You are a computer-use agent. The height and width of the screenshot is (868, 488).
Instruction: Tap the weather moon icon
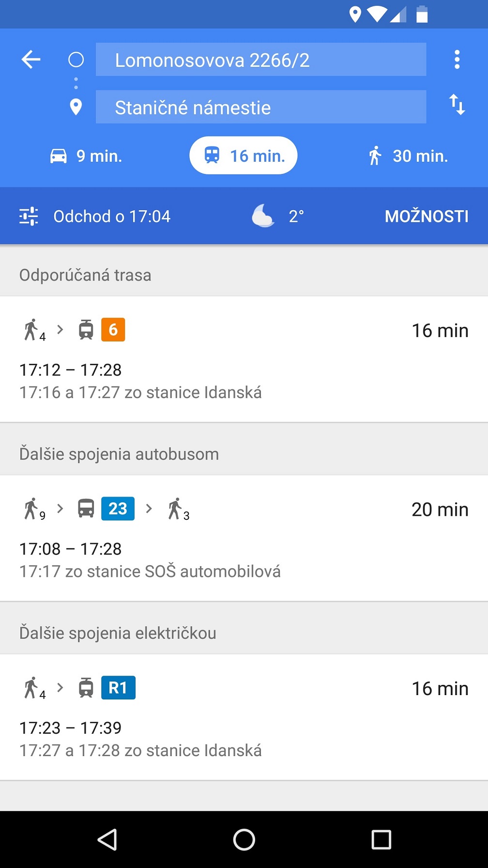[263, 216]
